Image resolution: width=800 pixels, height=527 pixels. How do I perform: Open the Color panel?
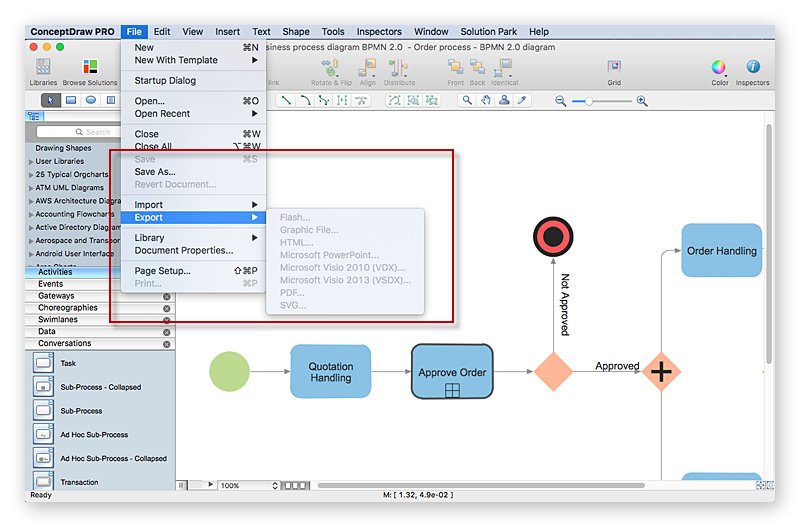point(718,67)
